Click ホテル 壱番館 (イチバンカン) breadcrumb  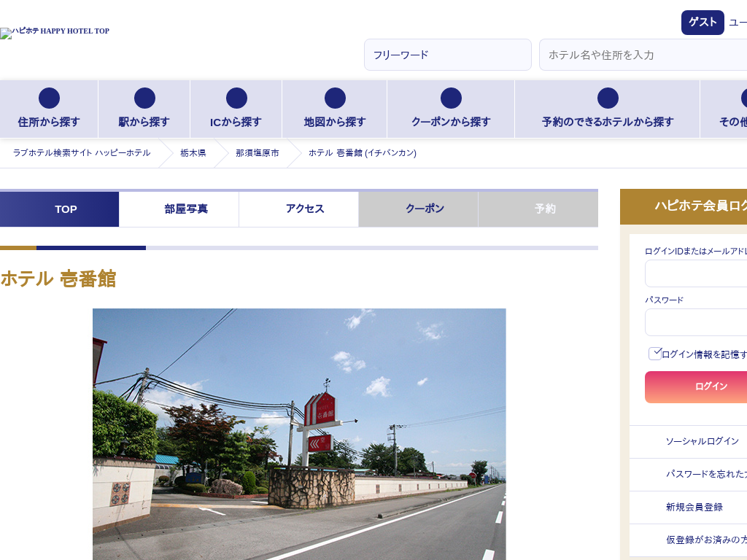pyautogui.click(x=363, y=153)
